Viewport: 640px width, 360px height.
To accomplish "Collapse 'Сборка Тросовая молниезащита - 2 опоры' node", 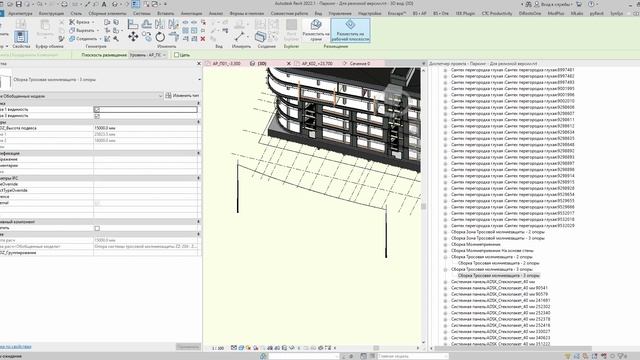I will coord(445,257).
